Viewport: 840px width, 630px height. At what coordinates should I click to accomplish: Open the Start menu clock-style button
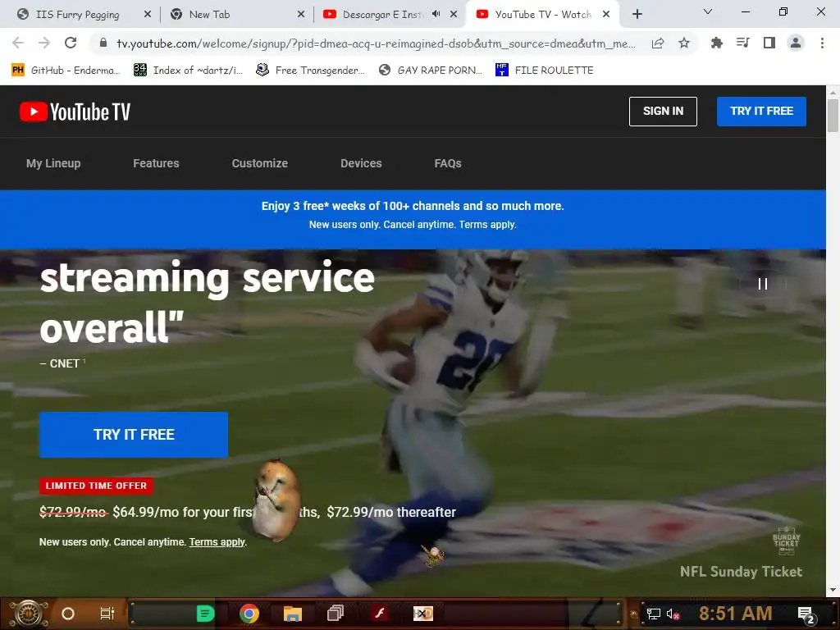pyautogui.click(x=28, y=614)
